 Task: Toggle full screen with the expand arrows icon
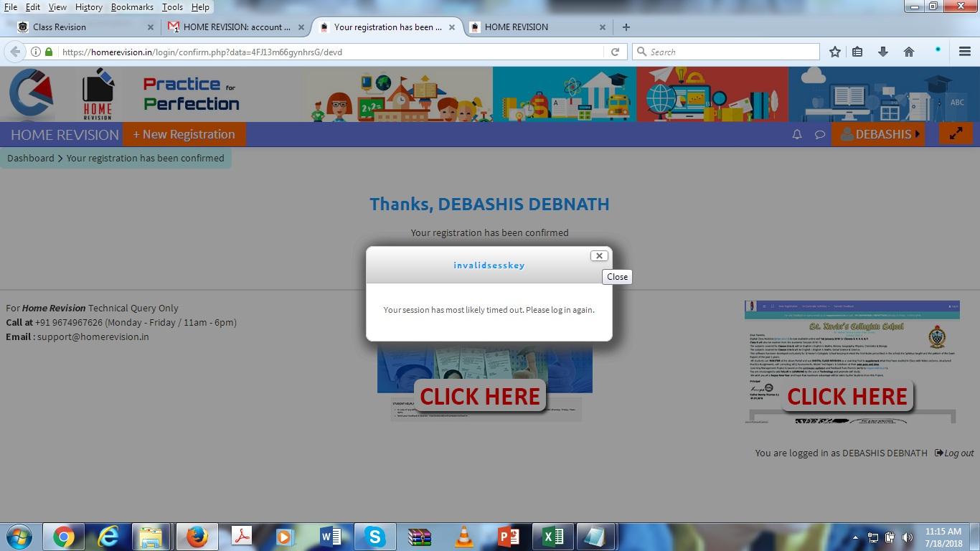pos(956,133)
